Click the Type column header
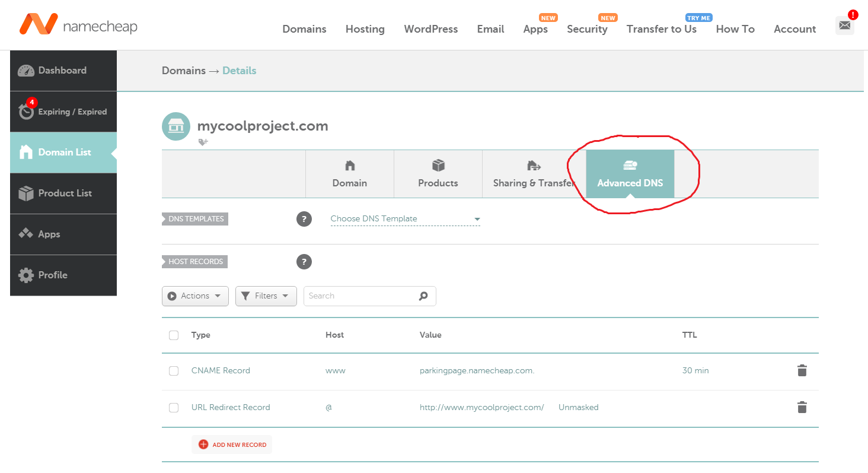The height and width of the screenshot is (473, 868). pos(201,335)
